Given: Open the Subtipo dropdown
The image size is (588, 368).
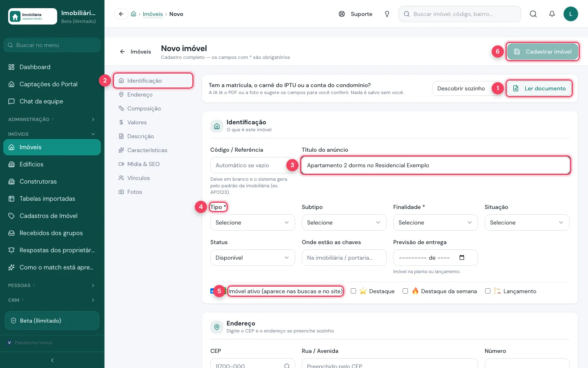Looking at the screenshot, I should tap(344, 222).
